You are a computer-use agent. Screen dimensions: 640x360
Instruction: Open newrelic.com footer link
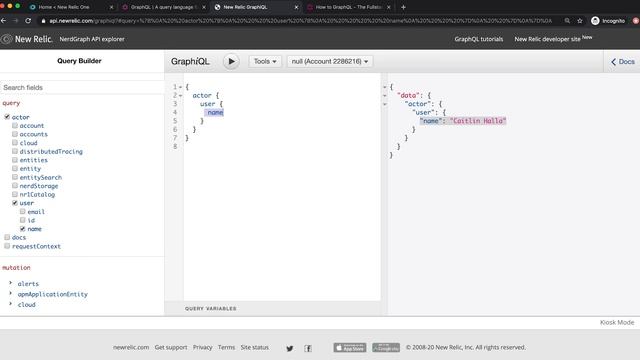tap(131, 347)
